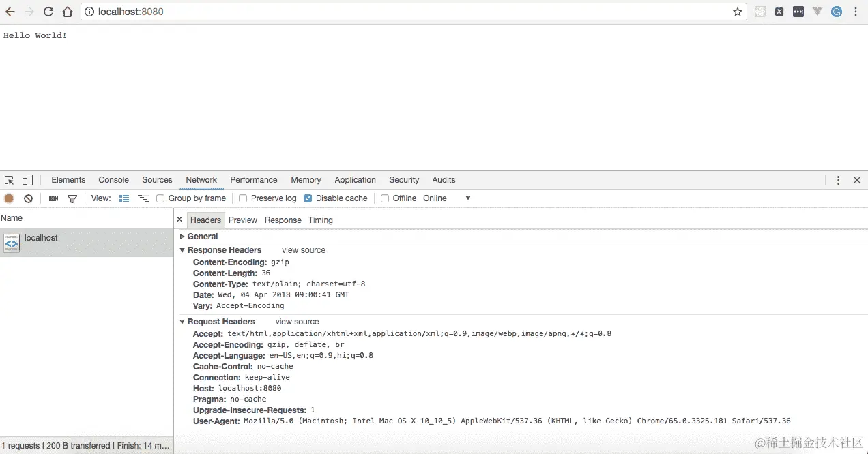Screen dimensions: 868x454
Task: Clear the network log
Action: (x=28, y=198)
